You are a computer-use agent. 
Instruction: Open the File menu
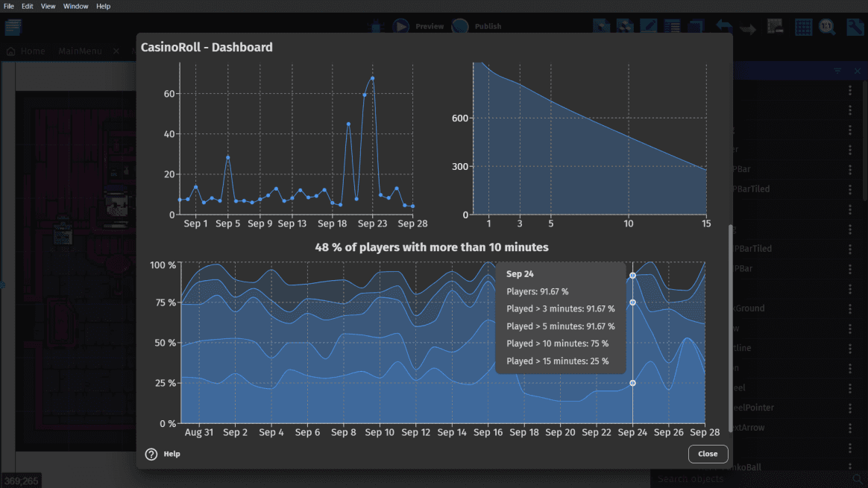(x=9, y=6)
